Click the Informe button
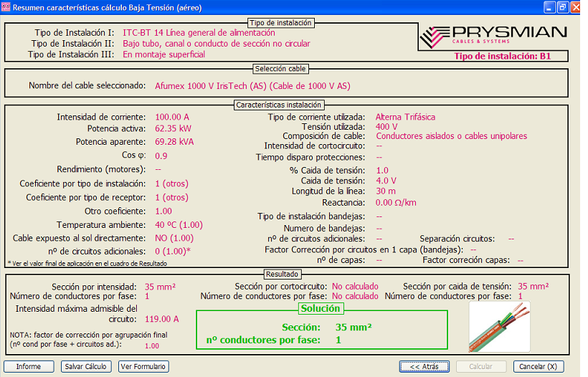Viewport: 588px width, 377px height. tap(29, 366)
